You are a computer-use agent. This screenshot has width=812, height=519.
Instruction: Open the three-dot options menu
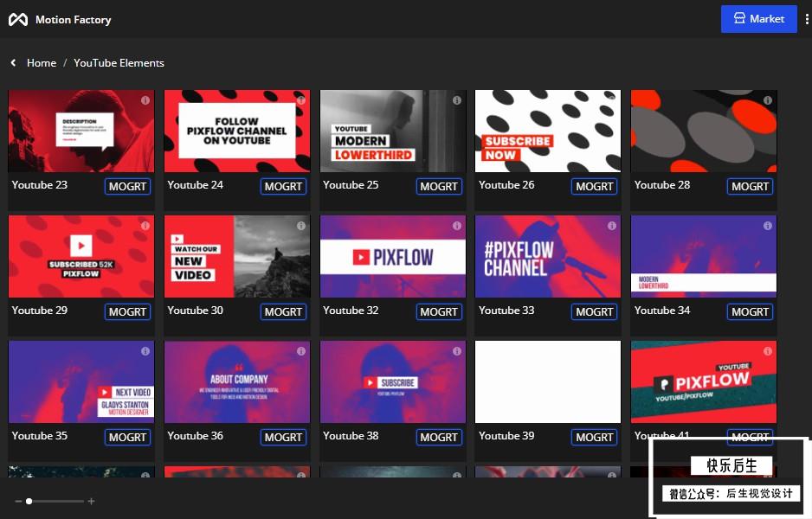807,19
